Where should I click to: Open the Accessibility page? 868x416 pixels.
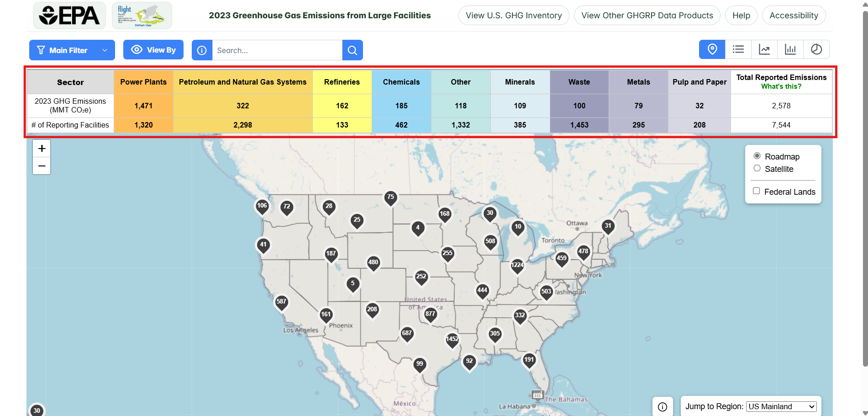click(794, 15)
